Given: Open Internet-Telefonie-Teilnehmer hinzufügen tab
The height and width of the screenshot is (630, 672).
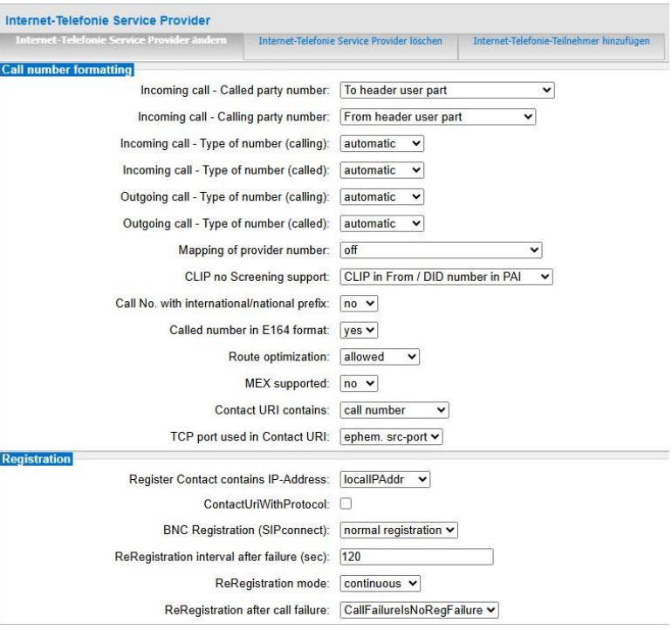Looking at the screenshot, I should pos(561,42).
